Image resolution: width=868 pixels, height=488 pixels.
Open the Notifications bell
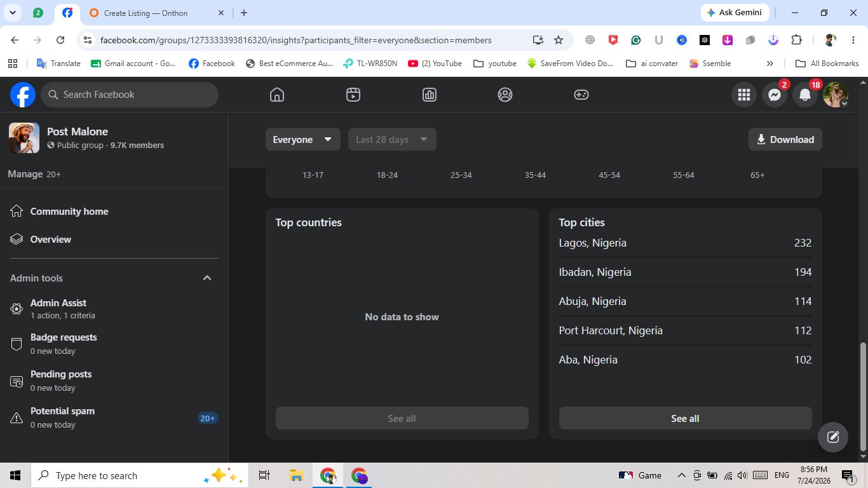[x=805, y=95]
